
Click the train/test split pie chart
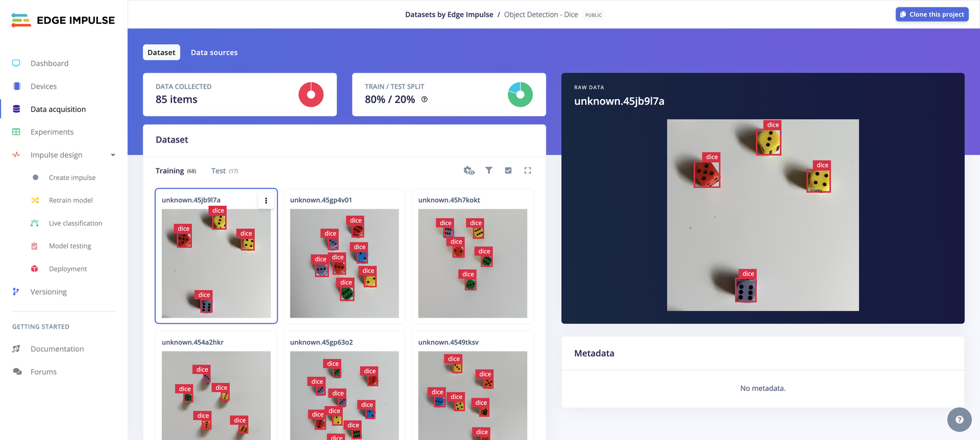(x=520, y=95)
